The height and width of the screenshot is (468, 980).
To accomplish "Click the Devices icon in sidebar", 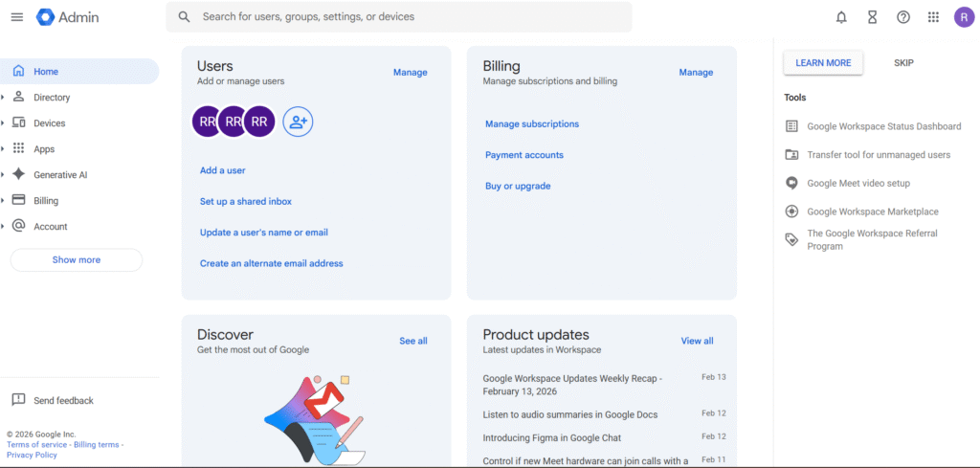I will (x=19, y=123).
